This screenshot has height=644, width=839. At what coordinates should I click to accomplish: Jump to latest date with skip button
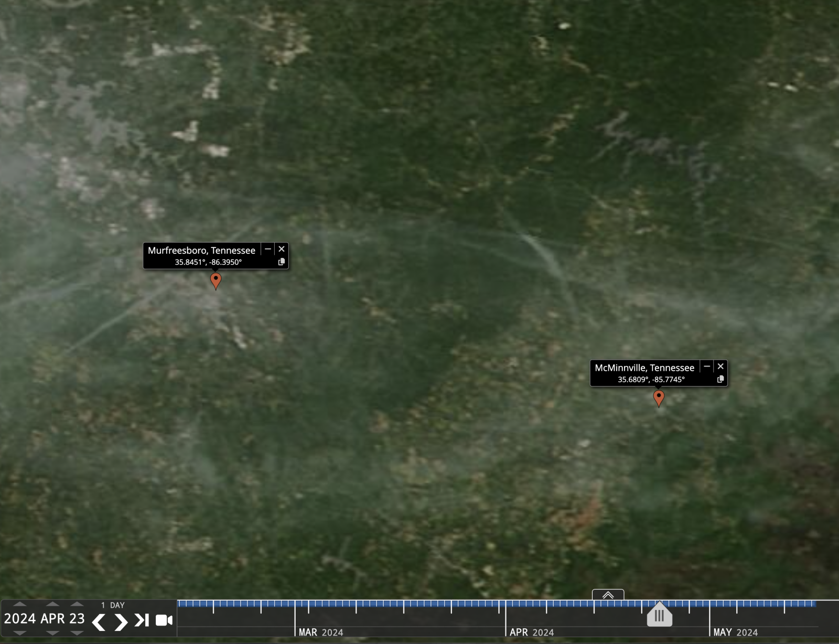tap(142, 620)
